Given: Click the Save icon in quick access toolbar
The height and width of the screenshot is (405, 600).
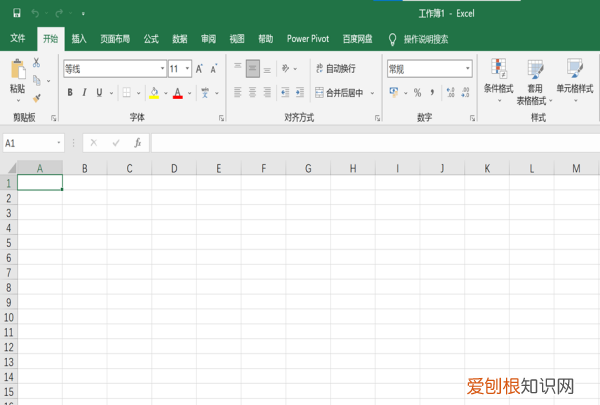Looking at the screenshot, I should [16, 13].
